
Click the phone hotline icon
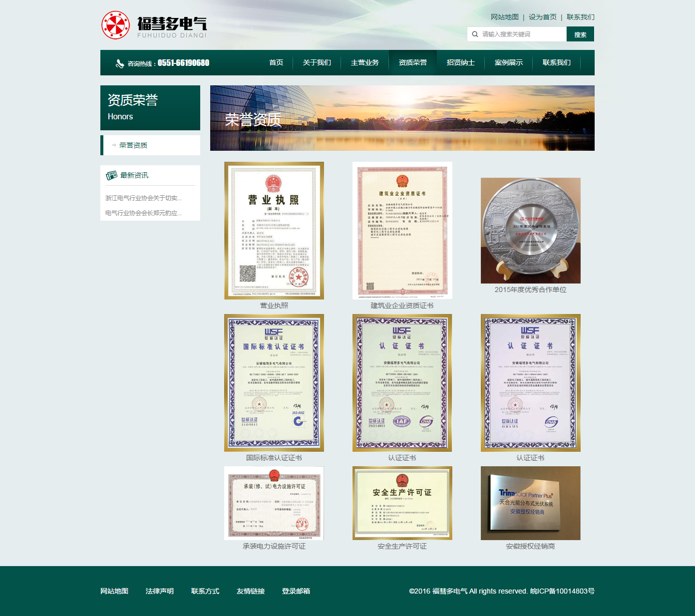120,63
